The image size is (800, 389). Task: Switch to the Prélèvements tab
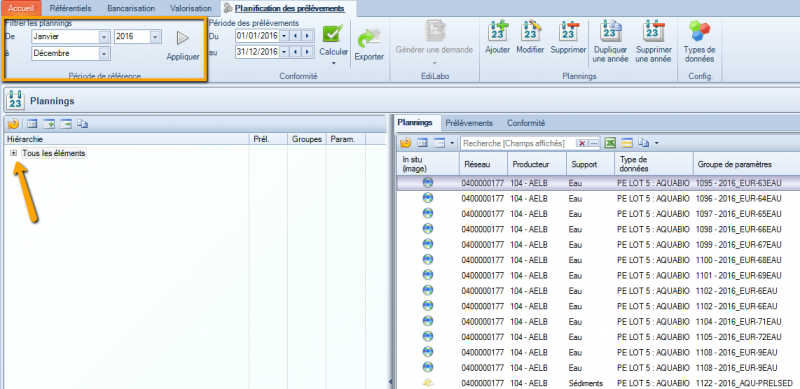[469, 123]
